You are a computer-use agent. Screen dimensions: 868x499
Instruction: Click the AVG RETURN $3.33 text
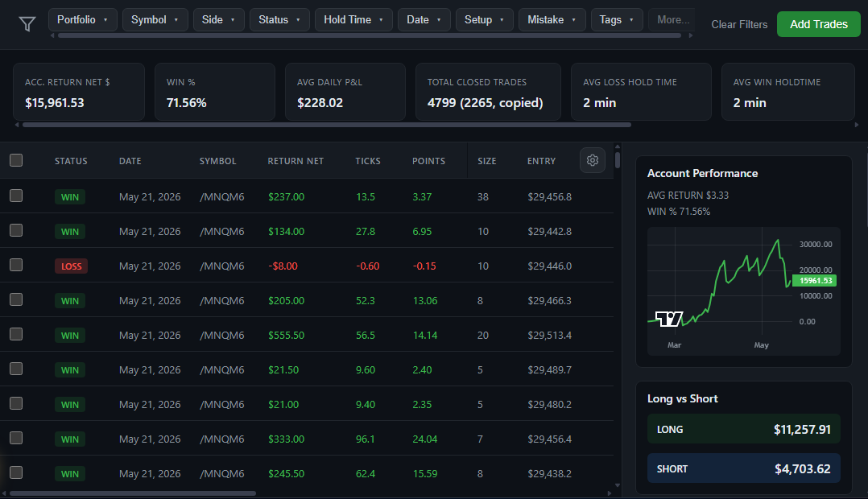pos(688,196)
